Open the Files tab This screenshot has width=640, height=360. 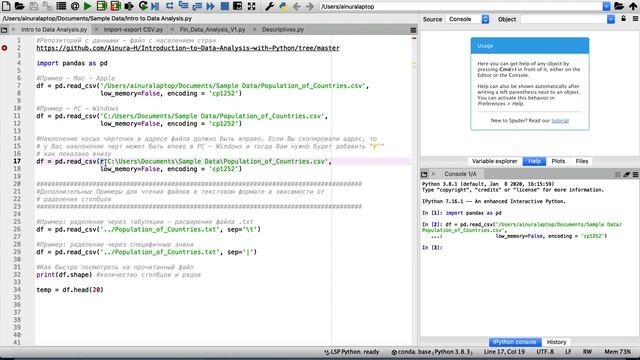(x=582, y=161)
